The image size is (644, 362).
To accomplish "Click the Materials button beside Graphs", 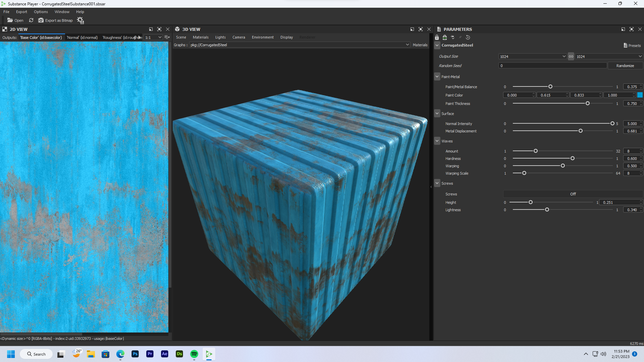I will pos(420,45).
